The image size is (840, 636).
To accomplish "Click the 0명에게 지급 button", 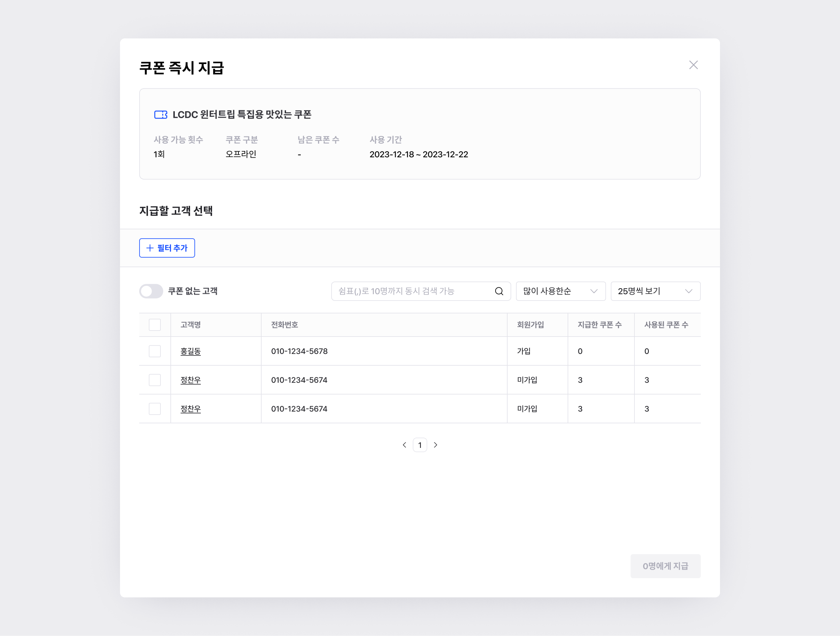I will 665,566.
